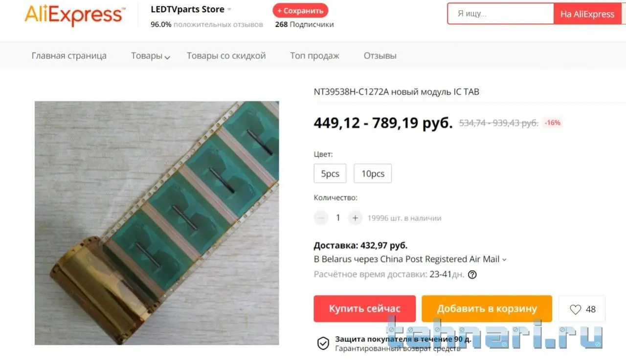Screen dimensions: 626x364
Task: Click the Купить сейчас button
Action: [x=365, y=309]
